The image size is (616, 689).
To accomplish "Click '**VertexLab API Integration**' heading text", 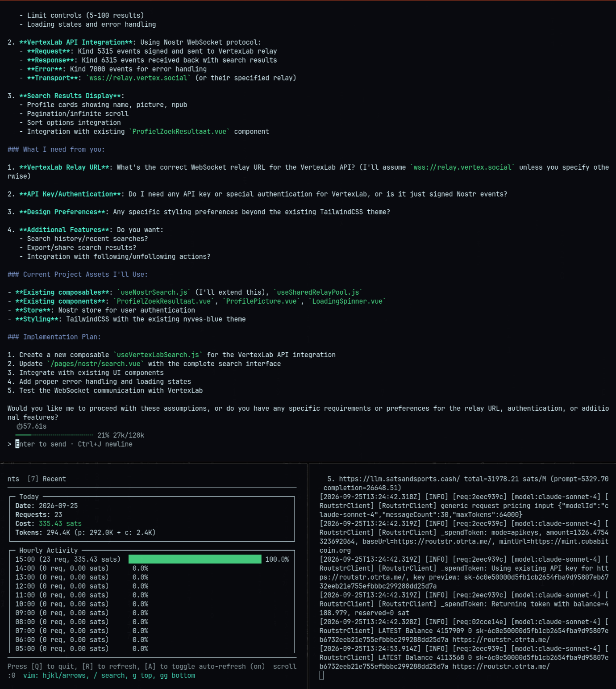I will 76,42.
